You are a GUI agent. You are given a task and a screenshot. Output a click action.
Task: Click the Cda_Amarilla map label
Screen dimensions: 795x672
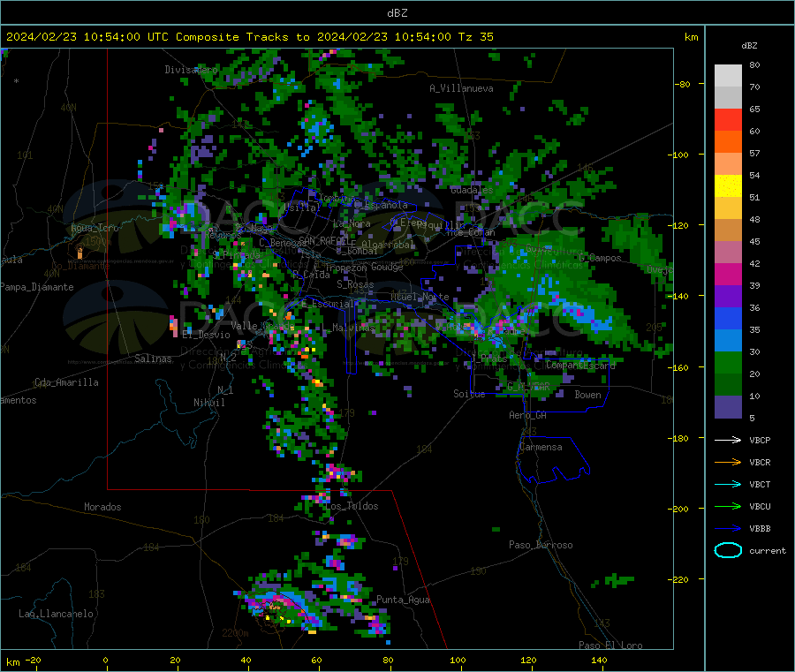66,382
